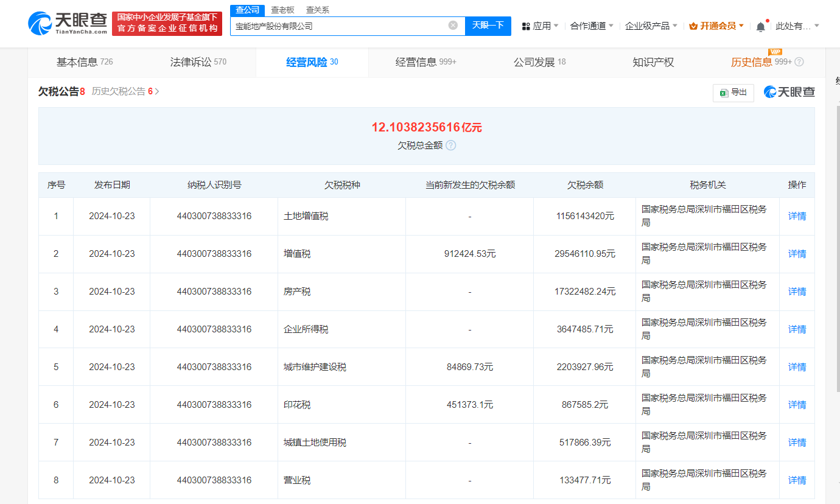Open 详情 for the 印花税 row
Image resolution: width=840 pixels, height=504 pixels.
797,405
